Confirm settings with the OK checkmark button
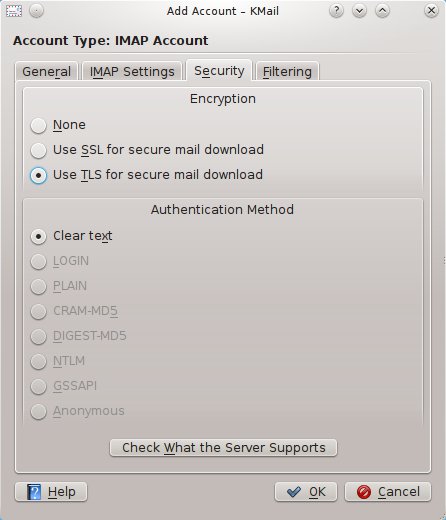This screenshot has height=520, width=446. (306, 492)
